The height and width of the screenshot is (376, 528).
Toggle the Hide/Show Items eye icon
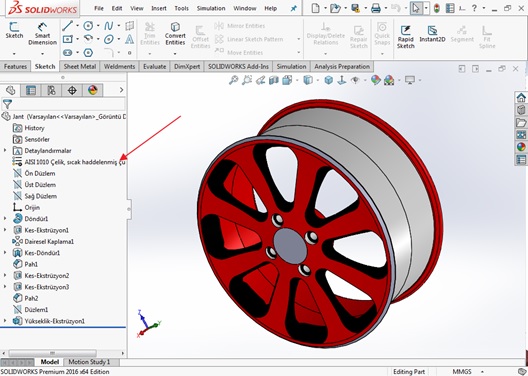pyautogui.click(x=355, y=80)
